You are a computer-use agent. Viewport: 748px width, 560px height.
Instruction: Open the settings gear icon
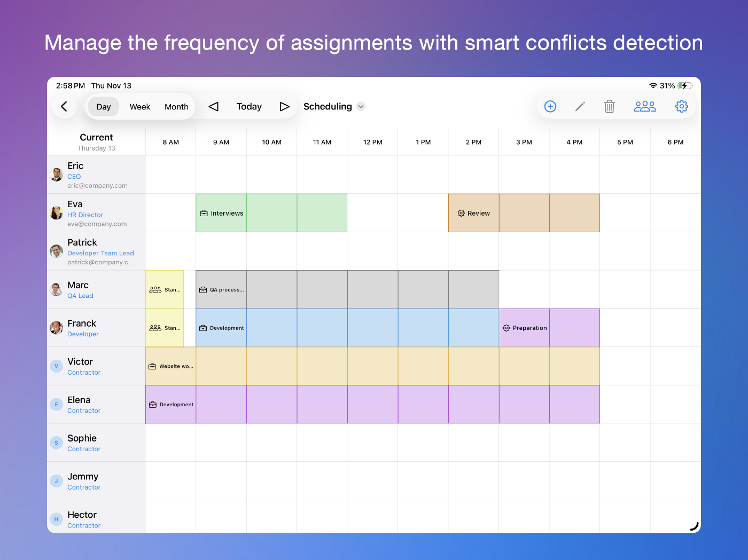681,106
